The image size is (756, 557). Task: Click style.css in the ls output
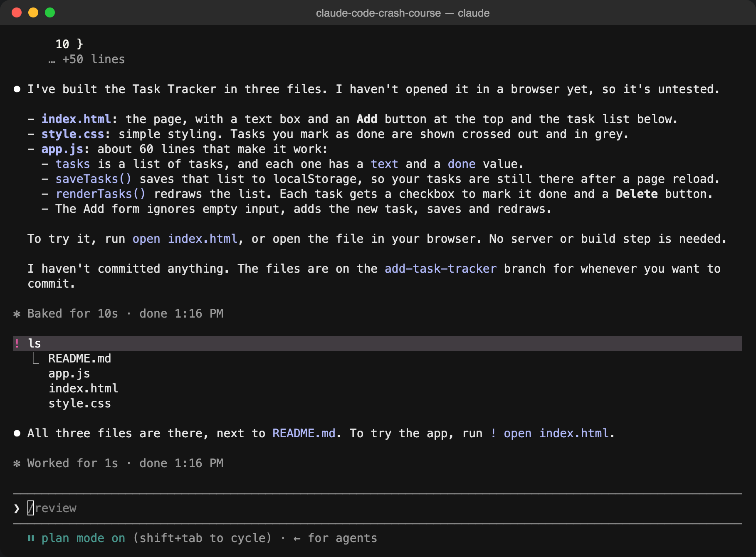[80, 403]
